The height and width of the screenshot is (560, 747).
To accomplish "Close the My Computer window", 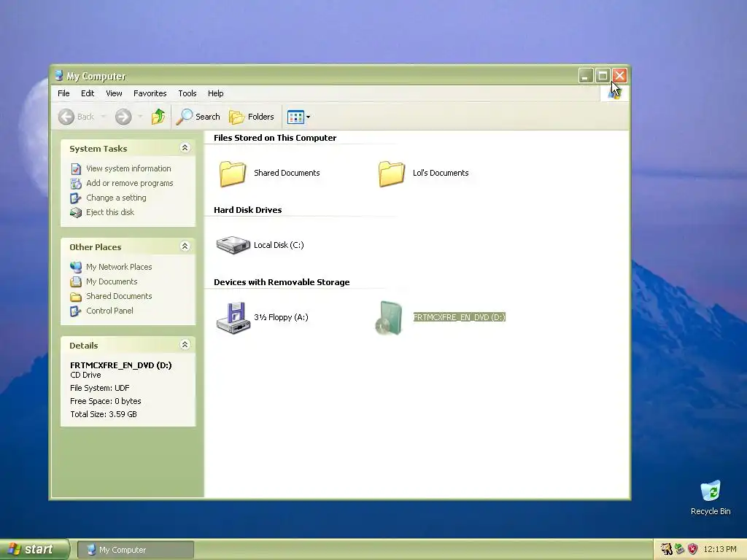I will click(619, 75).
